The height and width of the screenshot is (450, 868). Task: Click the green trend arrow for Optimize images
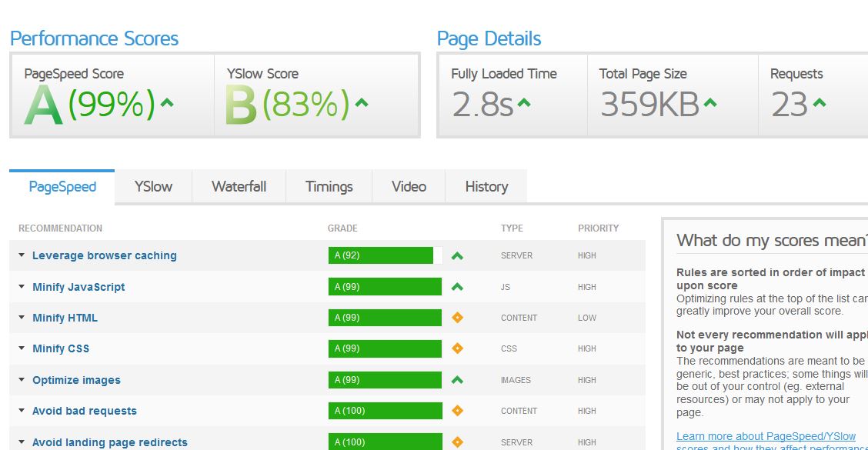coord(457,380)
